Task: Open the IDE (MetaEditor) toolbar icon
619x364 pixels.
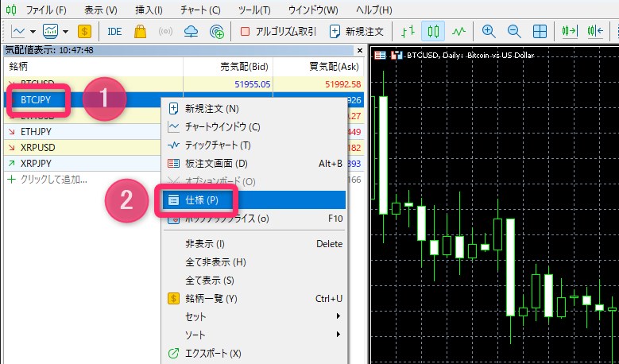Action: coord(114,32)
